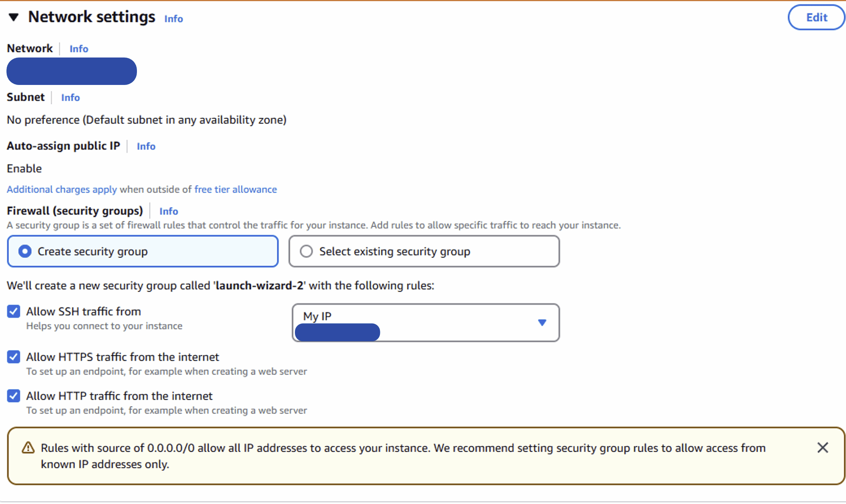This screenshot has width=846, height=504.
Task: Open the My IP source dropdown arrow
Action: (x=542, y=323)
